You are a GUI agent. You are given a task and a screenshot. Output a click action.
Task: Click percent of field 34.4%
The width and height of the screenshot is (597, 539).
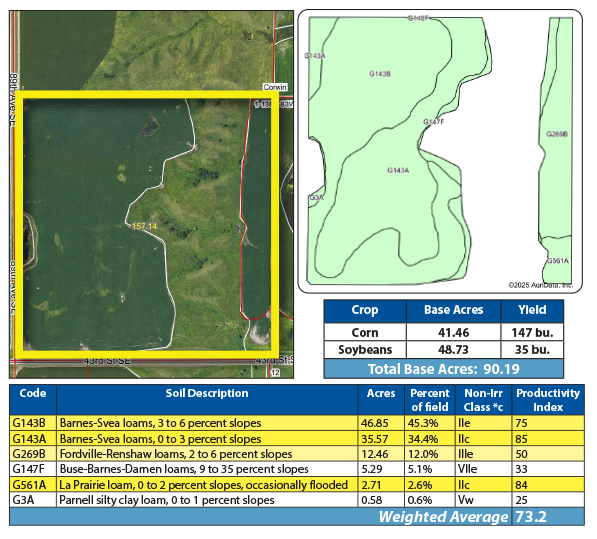click(x=423, y=439)
